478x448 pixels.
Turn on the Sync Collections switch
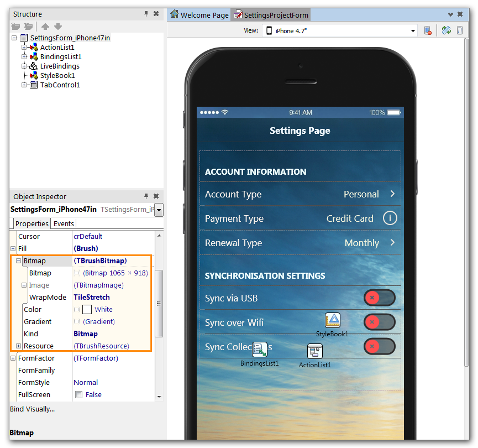coord(380,346)
